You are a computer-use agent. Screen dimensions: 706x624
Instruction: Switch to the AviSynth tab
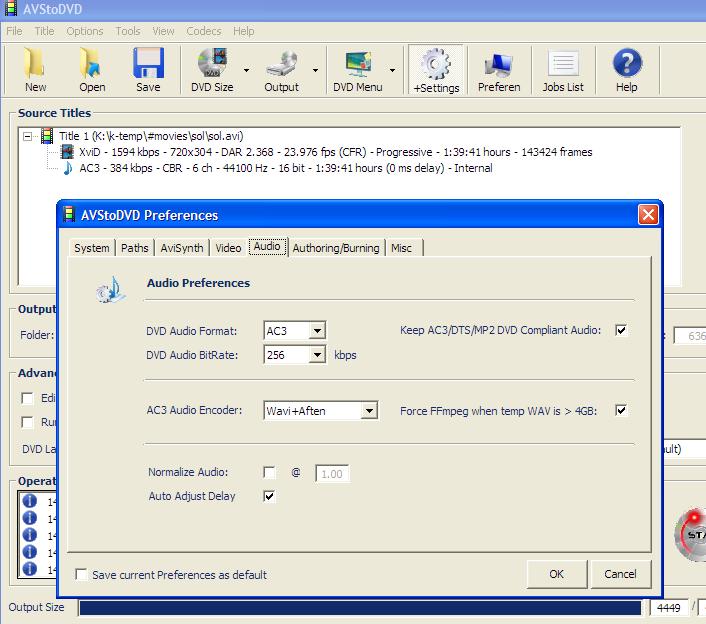pos(182,248)
